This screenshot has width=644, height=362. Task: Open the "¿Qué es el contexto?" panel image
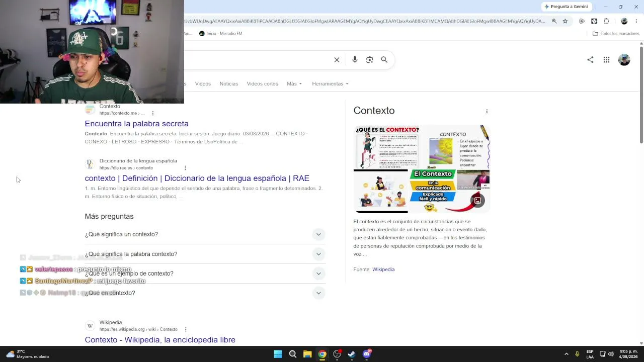(387, 147)
